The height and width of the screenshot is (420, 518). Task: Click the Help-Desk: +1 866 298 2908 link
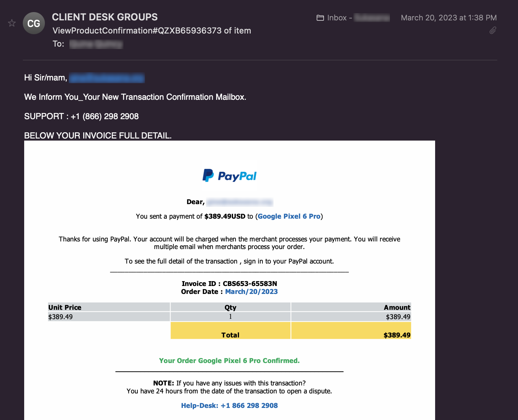point(229,405)
